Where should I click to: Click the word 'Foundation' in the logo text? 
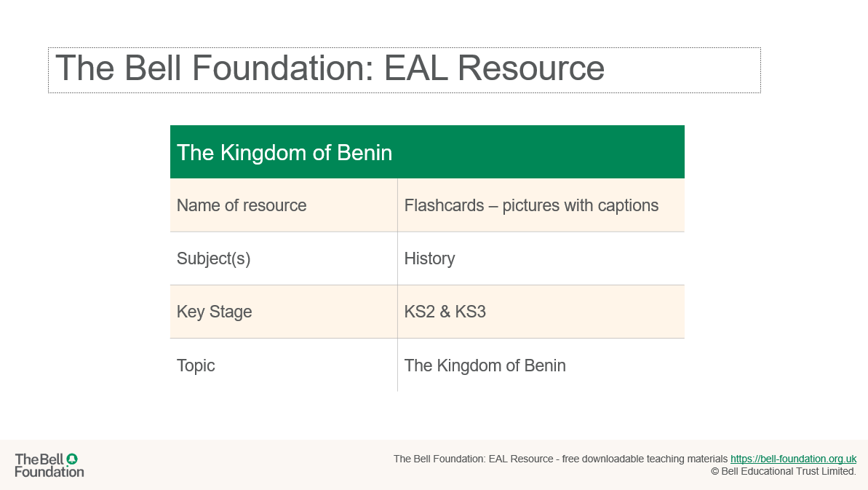(49, 473)
